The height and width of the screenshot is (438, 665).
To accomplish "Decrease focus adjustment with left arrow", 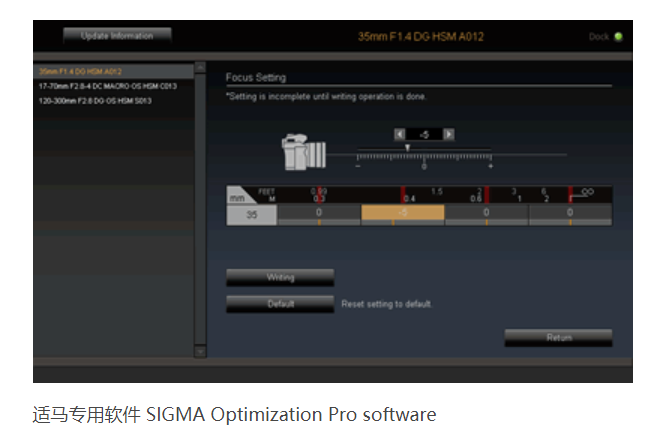I will pyautogui.click(x=400, y=134).
